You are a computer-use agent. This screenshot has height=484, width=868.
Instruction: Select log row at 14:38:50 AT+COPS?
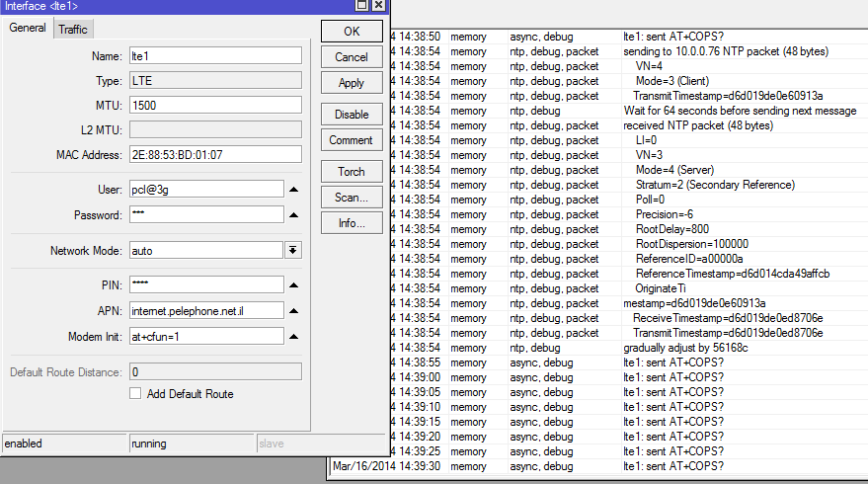(628, 37)
